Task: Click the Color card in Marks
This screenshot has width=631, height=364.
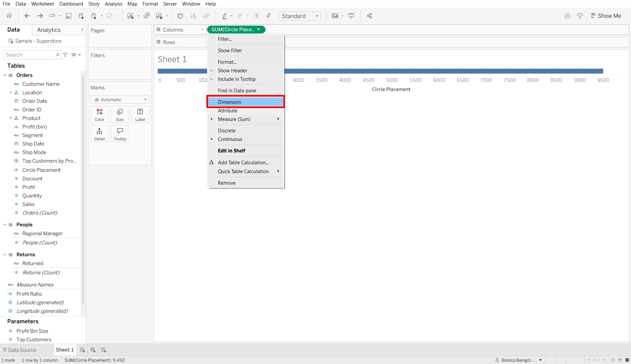Action: pyautogui.click(x=100, y=114)
